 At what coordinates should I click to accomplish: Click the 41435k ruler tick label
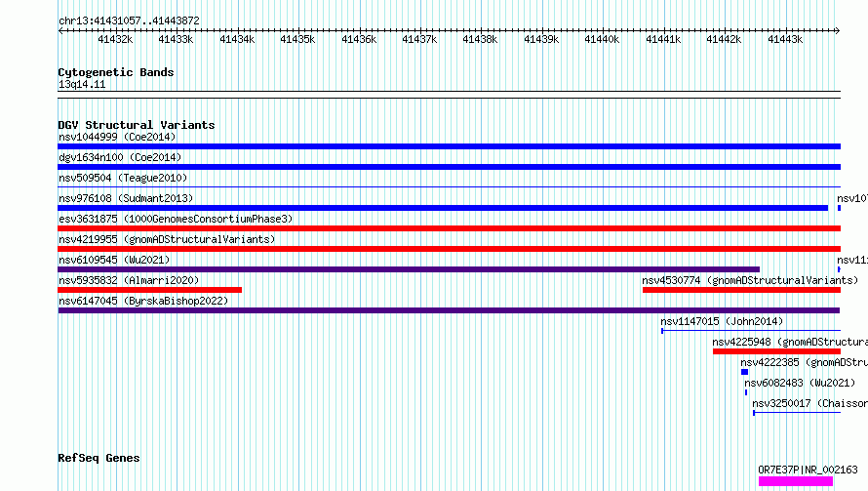(x=297, y=40)
